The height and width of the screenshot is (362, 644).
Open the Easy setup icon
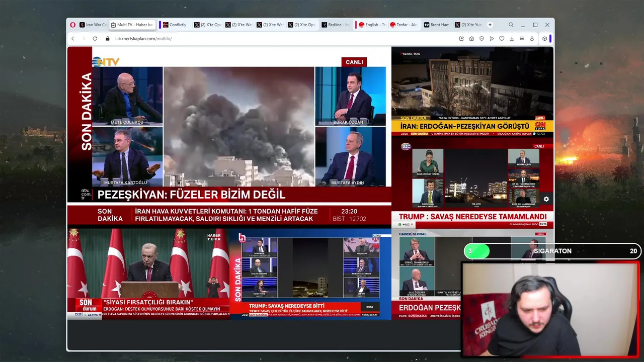pos(522,39)
